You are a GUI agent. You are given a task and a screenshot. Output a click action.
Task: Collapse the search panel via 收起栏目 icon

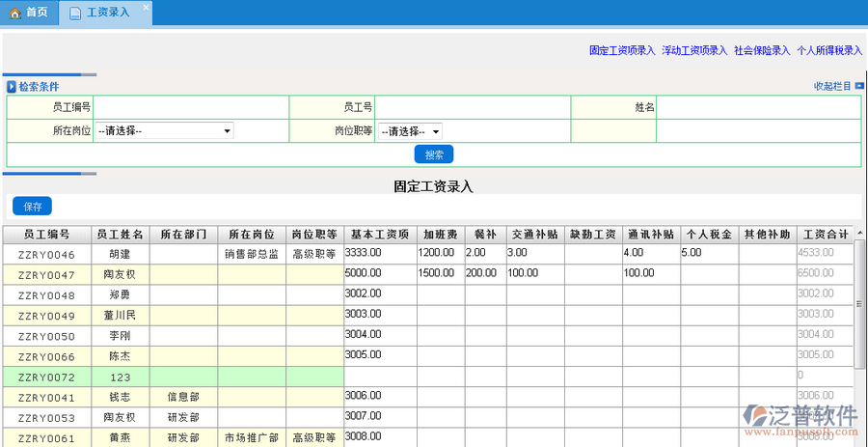point(859,86)
